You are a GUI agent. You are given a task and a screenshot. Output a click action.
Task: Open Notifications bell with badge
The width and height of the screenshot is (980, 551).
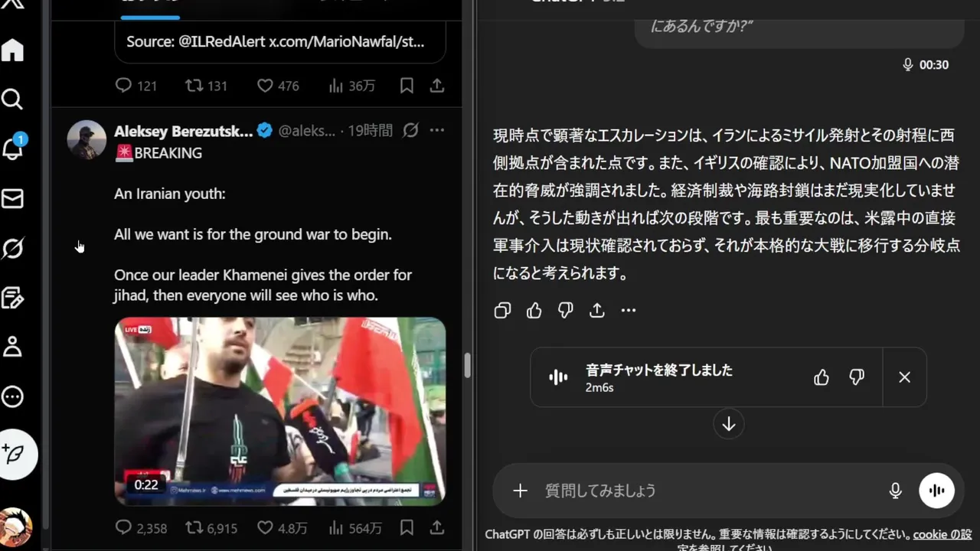pyautogui.click(x=13, y=148)
